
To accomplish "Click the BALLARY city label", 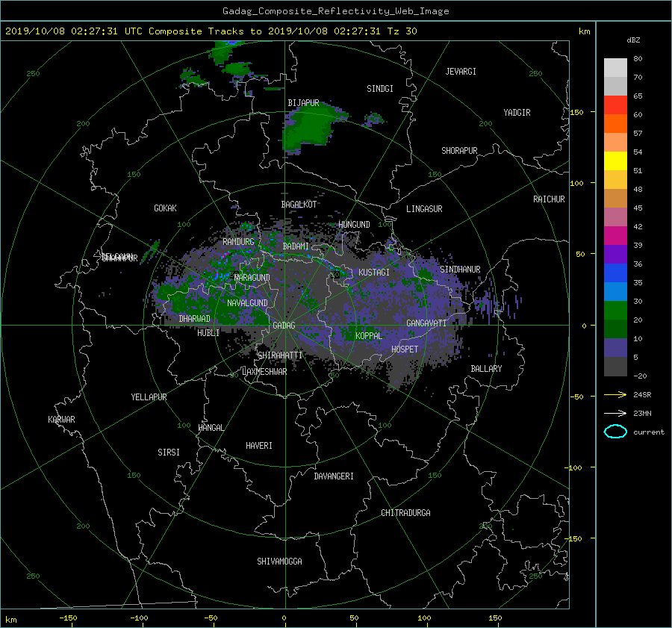I will (486, 369).
